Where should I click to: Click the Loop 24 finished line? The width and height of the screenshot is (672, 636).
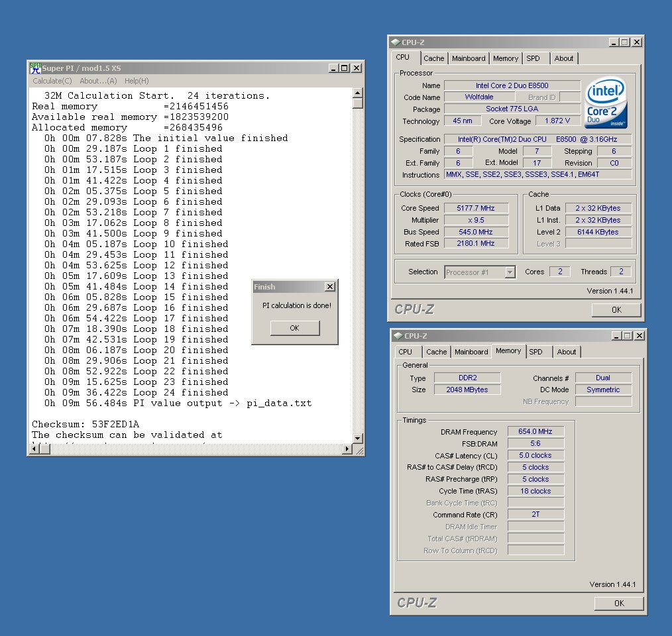[x=137, y=393]
